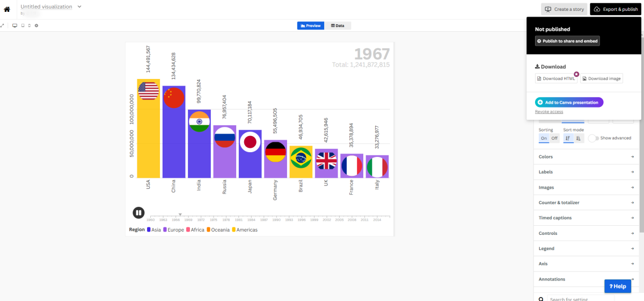Image resolution: width=644 pixels, height=301 pixels.
Task: Click the India flag icon
Action: click(x=199, y=121)
